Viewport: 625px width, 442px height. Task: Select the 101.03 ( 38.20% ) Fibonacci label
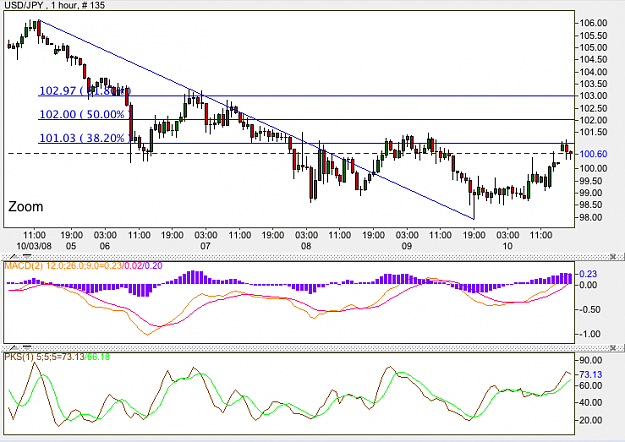pyautogui.click(x=85, y=138)
